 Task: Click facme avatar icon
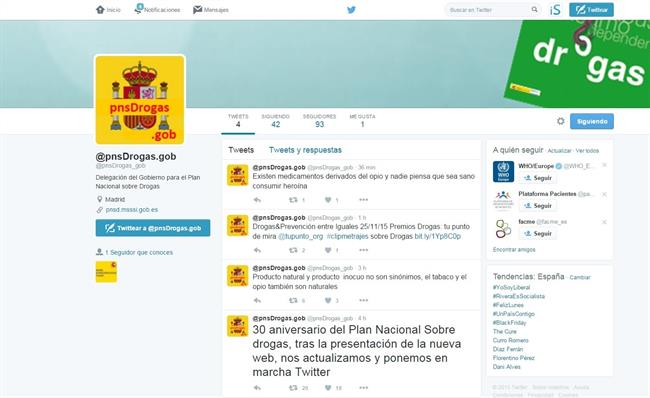(503, 228)
